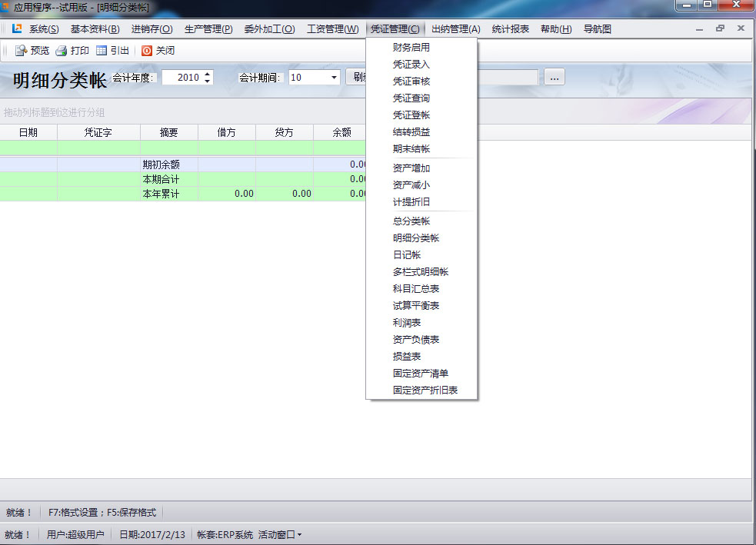
Task: Click the 帐套:ERP系统 status bar entry
Action: [x=225, y=534]
